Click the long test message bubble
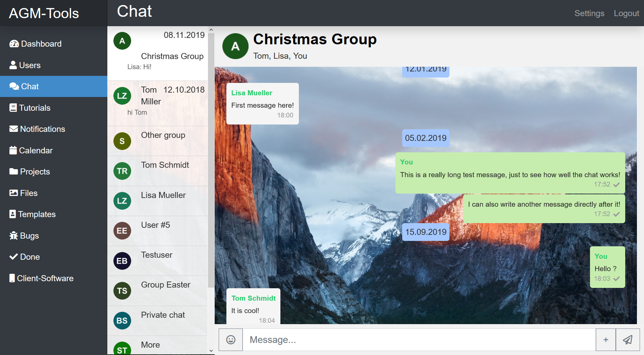The height and width of the screenshot is (355, 644). (x=510, y=173)
